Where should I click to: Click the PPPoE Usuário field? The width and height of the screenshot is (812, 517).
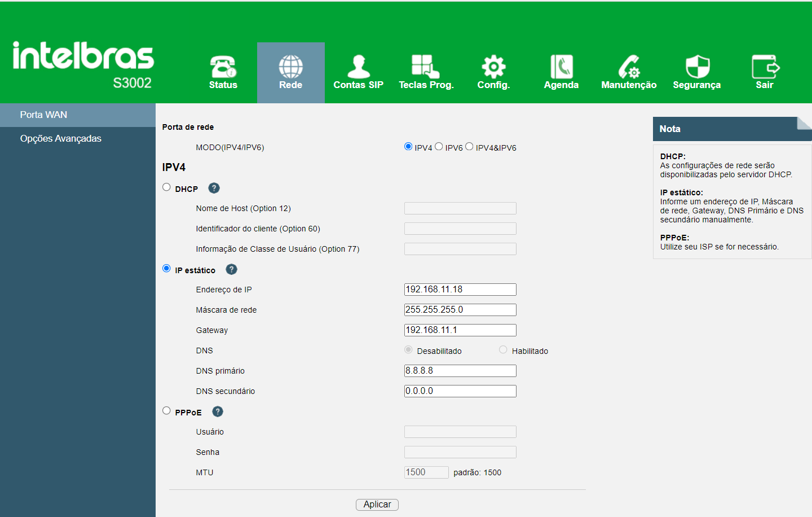click(460, 432)
